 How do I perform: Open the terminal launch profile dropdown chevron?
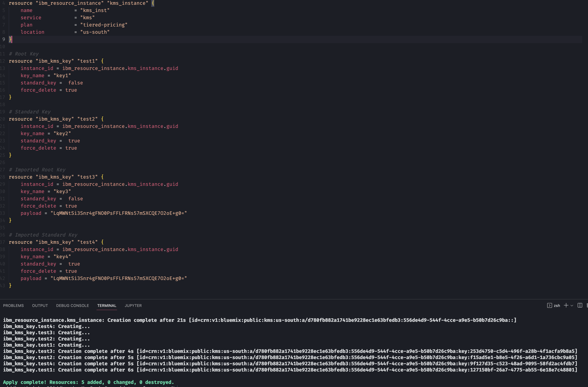point(572,305)
